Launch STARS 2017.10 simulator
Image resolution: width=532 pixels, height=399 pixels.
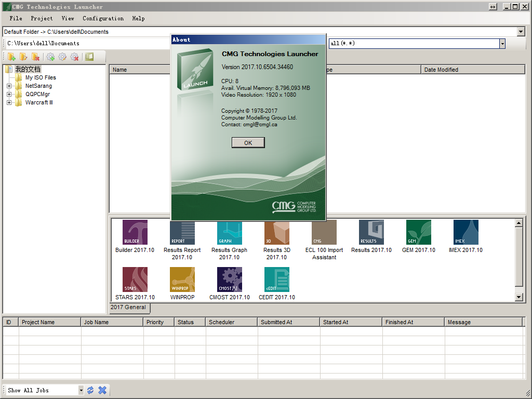[x=135, y=284]
